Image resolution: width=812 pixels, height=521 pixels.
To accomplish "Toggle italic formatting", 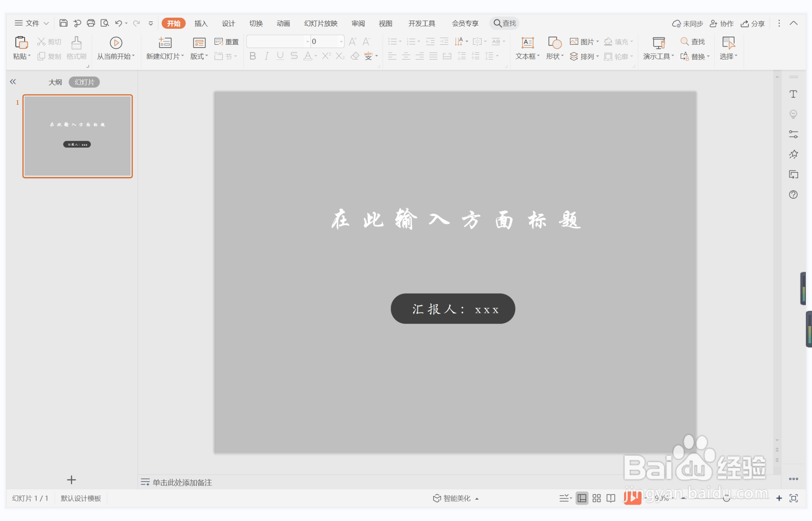I will point(266,56).
